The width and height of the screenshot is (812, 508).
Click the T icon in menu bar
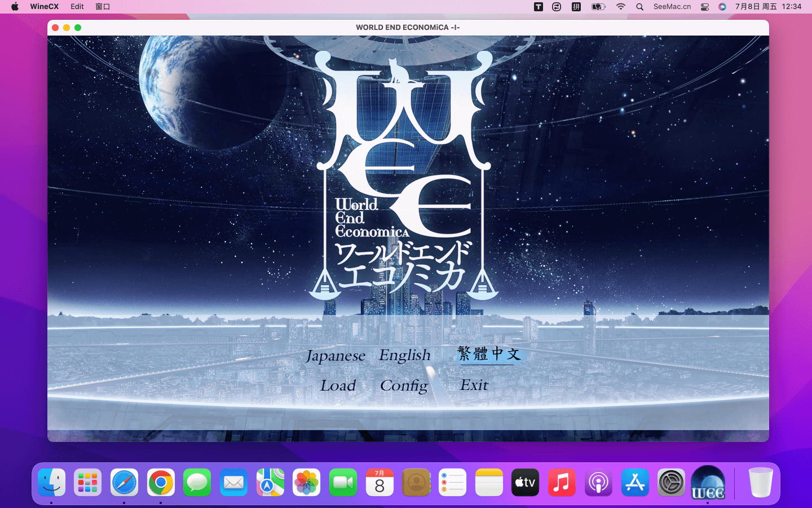[x=539, y=7]
